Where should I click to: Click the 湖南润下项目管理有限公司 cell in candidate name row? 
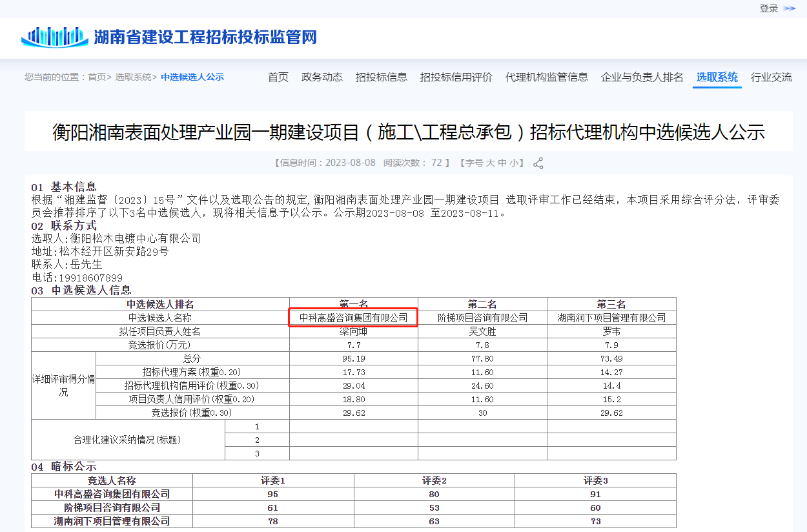click(x=611, y=318)
